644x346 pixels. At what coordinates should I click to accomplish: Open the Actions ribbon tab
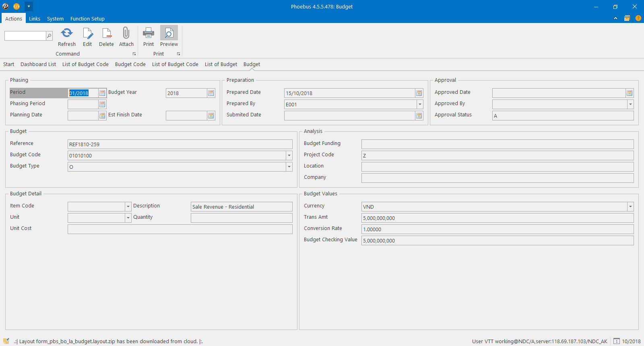pos(14,19)
